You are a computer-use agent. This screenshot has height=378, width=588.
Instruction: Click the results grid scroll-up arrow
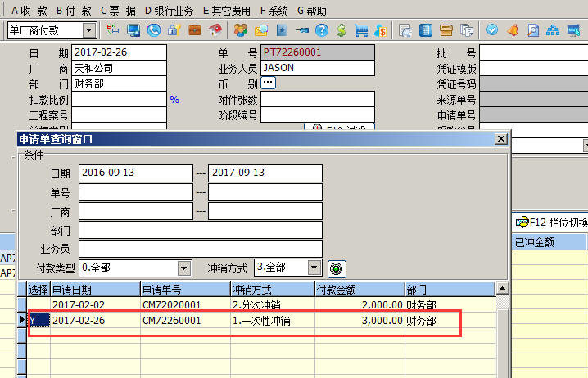502,289
